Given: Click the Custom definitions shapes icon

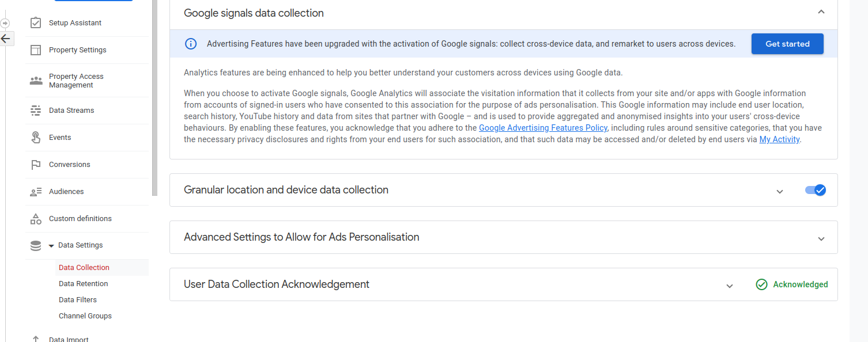Looking at the screenshot, I should (36, 219).
